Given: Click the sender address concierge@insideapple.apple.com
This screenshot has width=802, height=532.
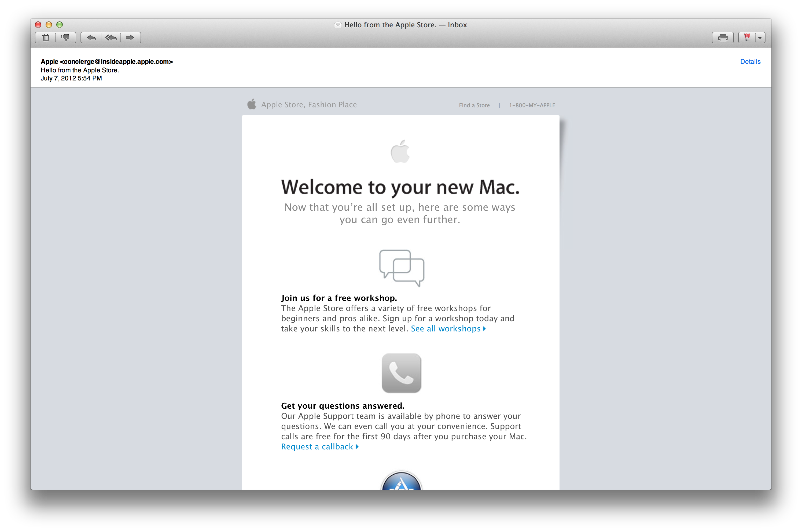Looking at the screenshot, I should [116, 61].
